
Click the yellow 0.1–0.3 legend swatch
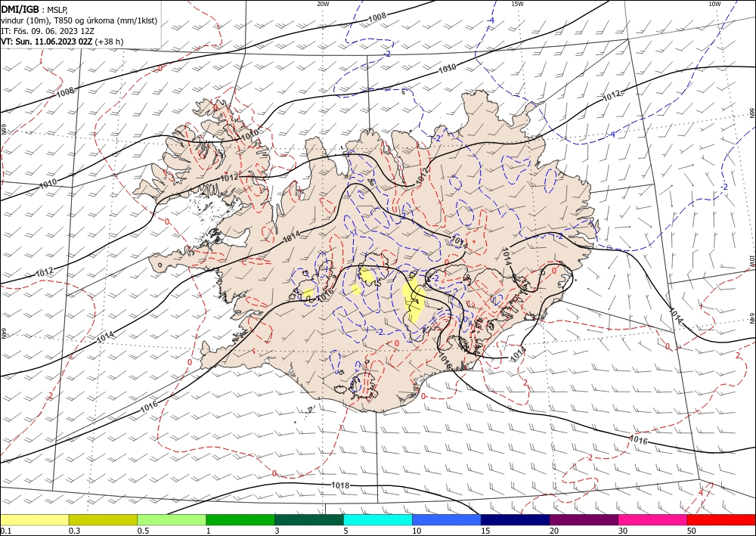[x=34, y=519]
